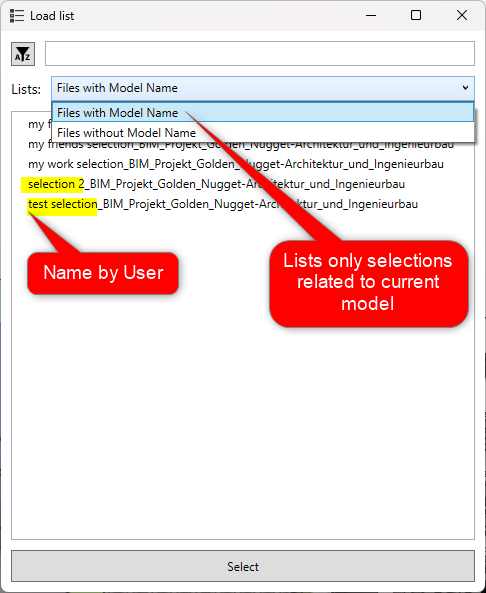The image size is (486, 593).
Task: Click the dropdown arrow of Lists combo box
Action: point(465,88)
